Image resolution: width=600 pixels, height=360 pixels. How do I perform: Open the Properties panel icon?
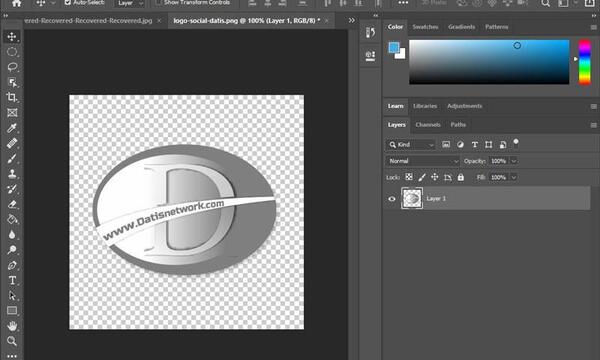pos(370,56)
